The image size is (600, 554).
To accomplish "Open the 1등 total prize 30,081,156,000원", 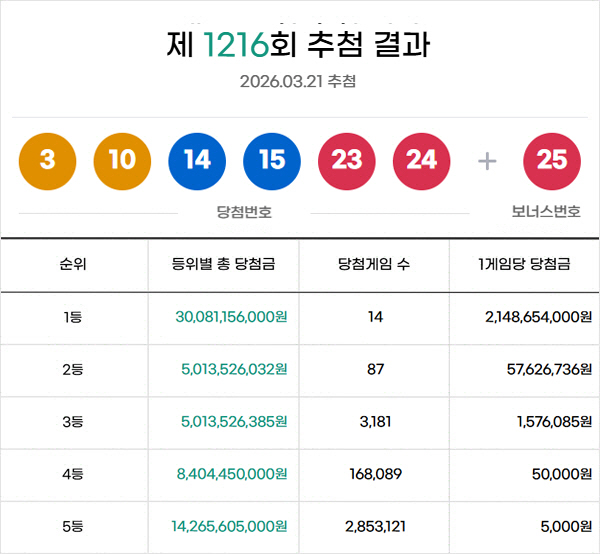I will pos(231,317).
